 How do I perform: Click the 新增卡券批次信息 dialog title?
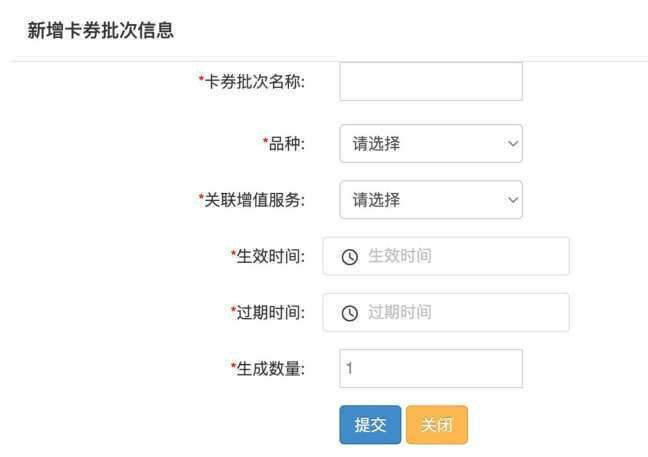[x=100, y=31]
